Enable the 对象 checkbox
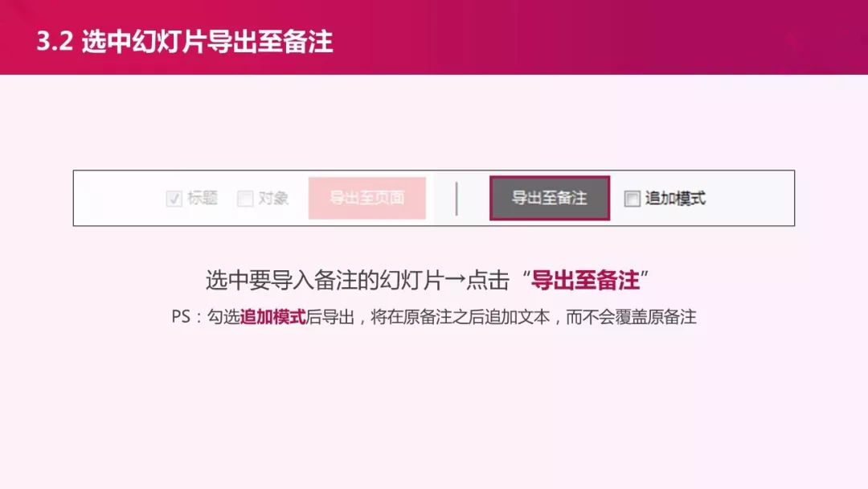Image resolution: width=868 pixels, height=489 pixels. (244, 199)
